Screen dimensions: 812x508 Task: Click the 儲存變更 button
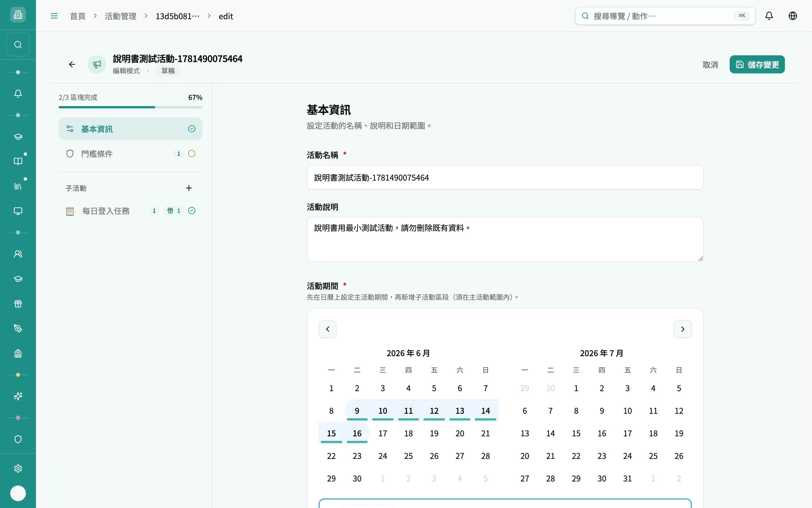point(757,64)
